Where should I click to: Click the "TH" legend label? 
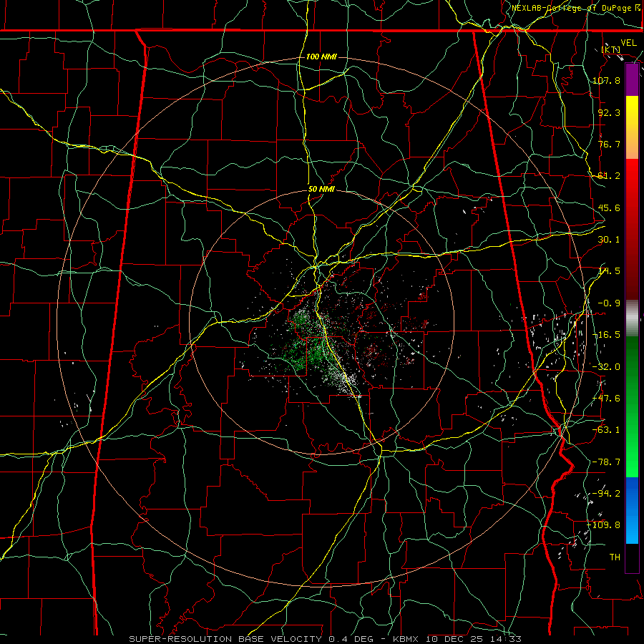[x=615, y=557]
